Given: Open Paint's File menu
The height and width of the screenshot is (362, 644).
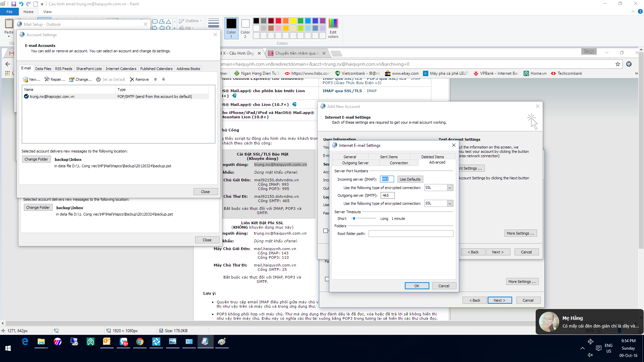Looking at the screenshot, I should coord(9,12).
